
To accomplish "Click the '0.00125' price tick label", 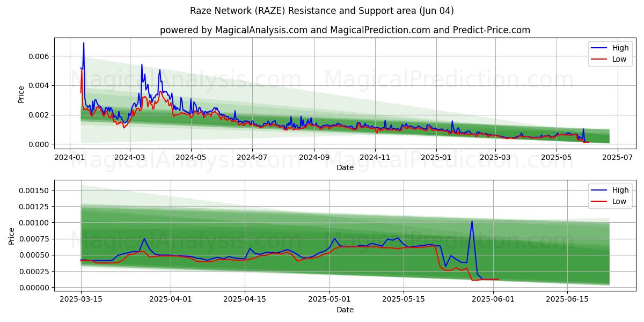I will click(34, 207).
